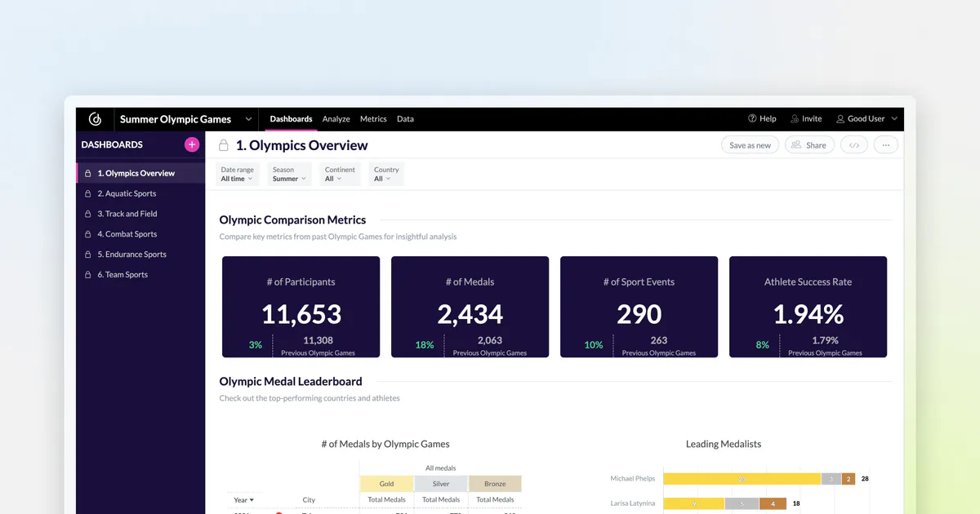Open 5. Endurance Sports dashboard
This screenshot has height=514, width=980.
(x=140, y=255)
